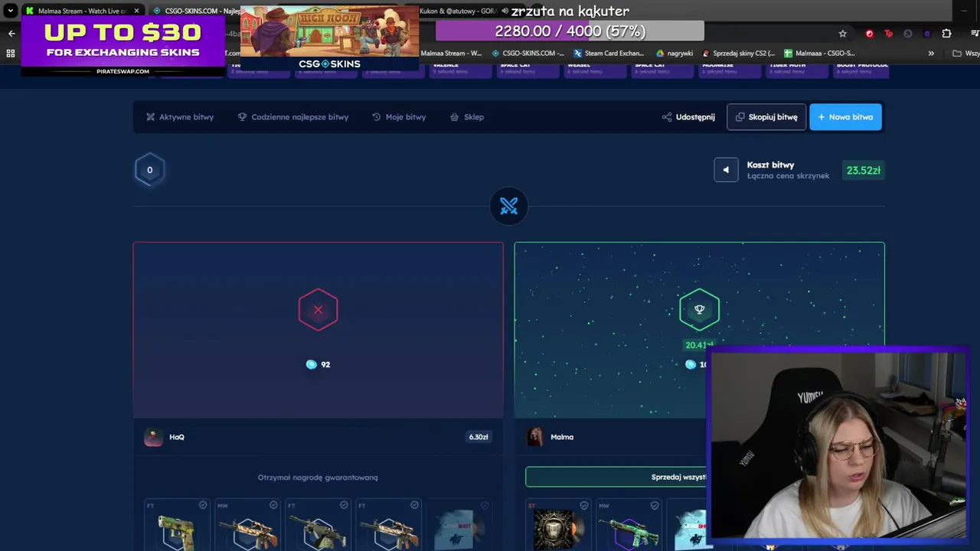Image resolution: width=980 pixels, height=551 pixels.
Task: Click the zrzuta donation progress bar
Action: pos(570,31)
